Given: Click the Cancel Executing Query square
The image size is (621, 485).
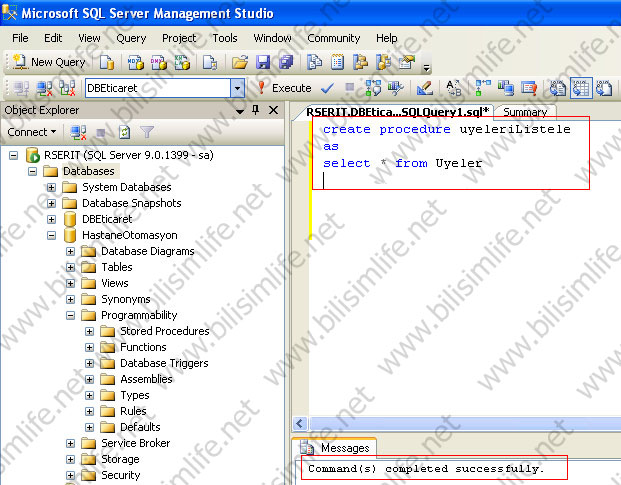Looking at the screenshot, I should click(x=349, y=87).
